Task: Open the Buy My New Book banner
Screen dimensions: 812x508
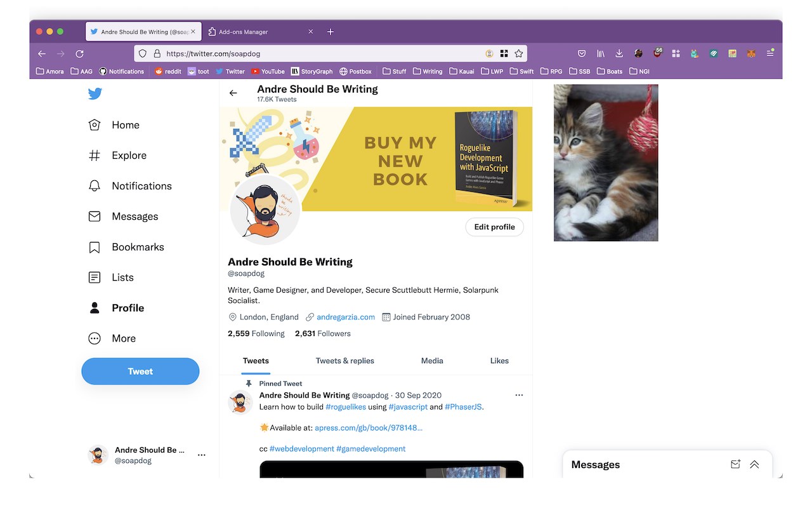Action: click(x=376, y=159)
